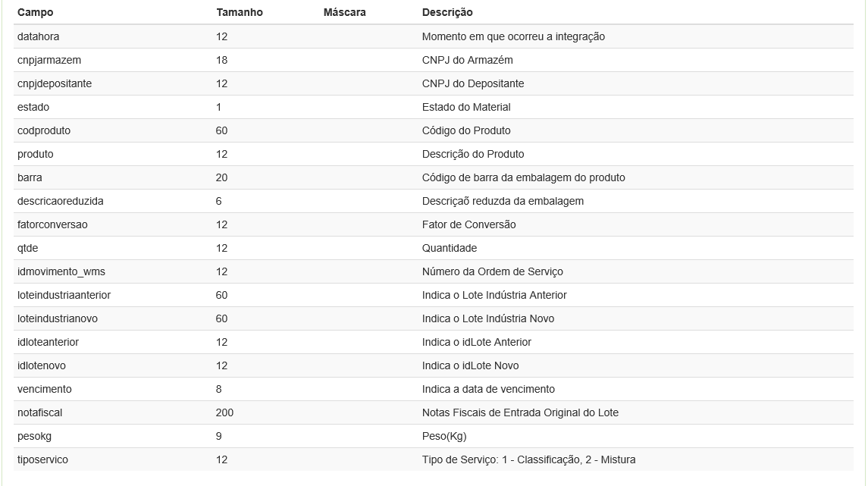Select the cnpjarmazem field cell
Screen dimensions: 868x486
tap(49, 60)
